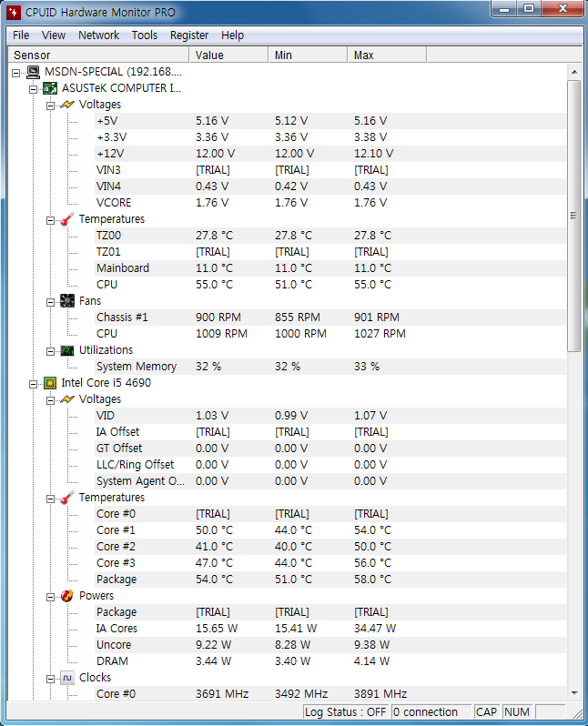Click the Fans icon in the tree
Viewport: 588px width, 726px height.
click(66, 301)
